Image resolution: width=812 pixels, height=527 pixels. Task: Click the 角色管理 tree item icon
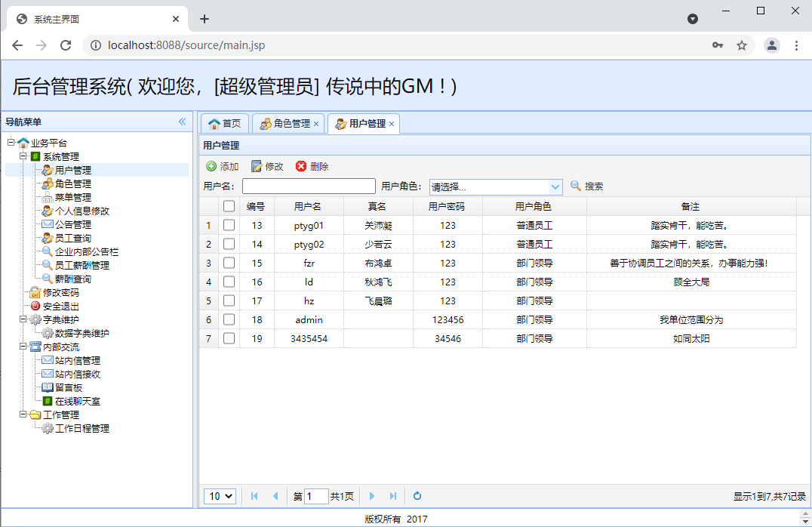coord(48,183)
